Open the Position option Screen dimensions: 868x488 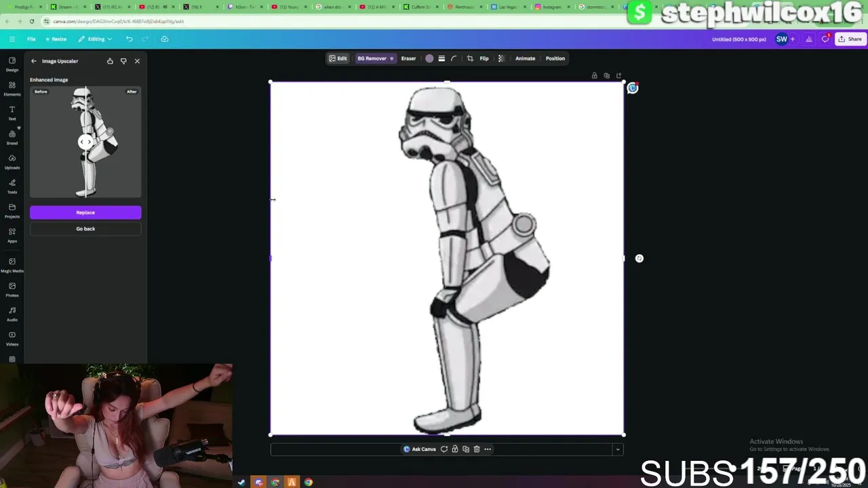(x=555, y=58)
